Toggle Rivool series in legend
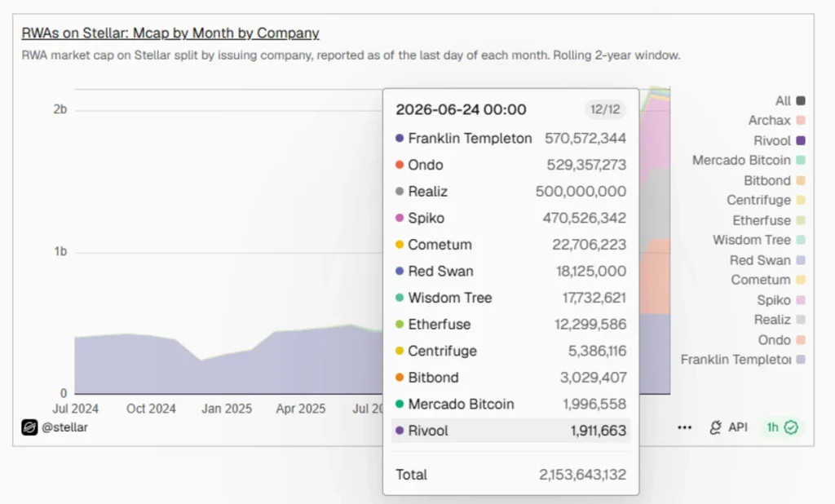Viewport: 835px width, 504px height. [779, 140]
